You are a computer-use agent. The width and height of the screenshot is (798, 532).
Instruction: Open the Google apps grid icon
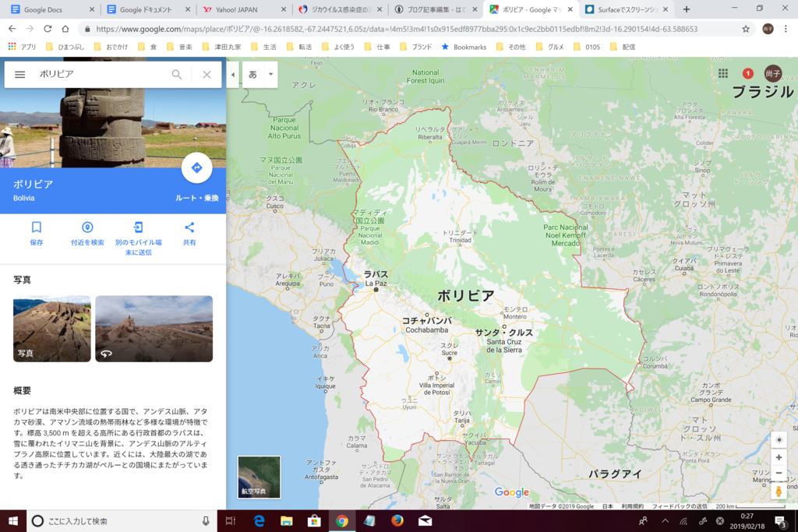723,73
